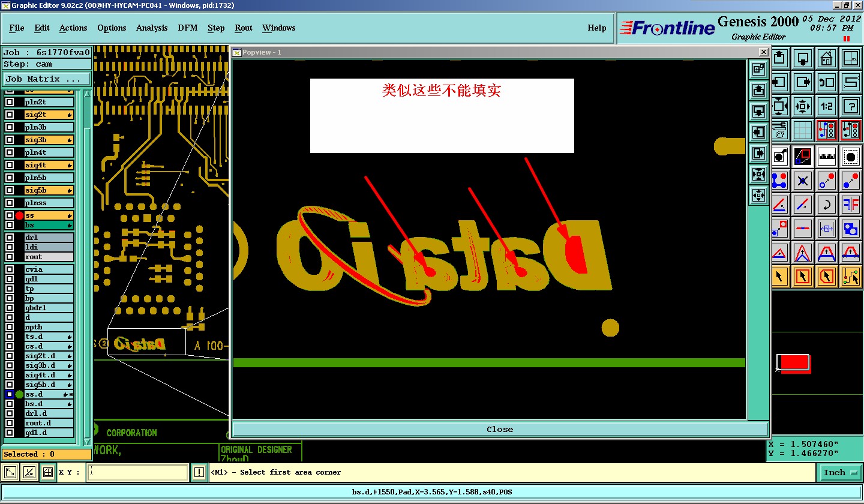This screenshot has height=504, width=864.
Task: Toggle checkbox for layer sig2t
Action: pos(10,115)
